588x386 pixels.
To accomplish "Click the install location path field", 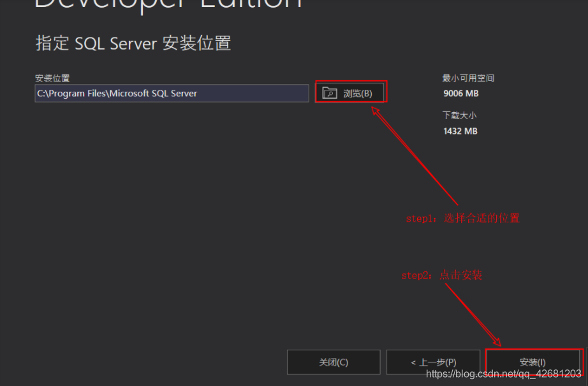I will 172,93.
